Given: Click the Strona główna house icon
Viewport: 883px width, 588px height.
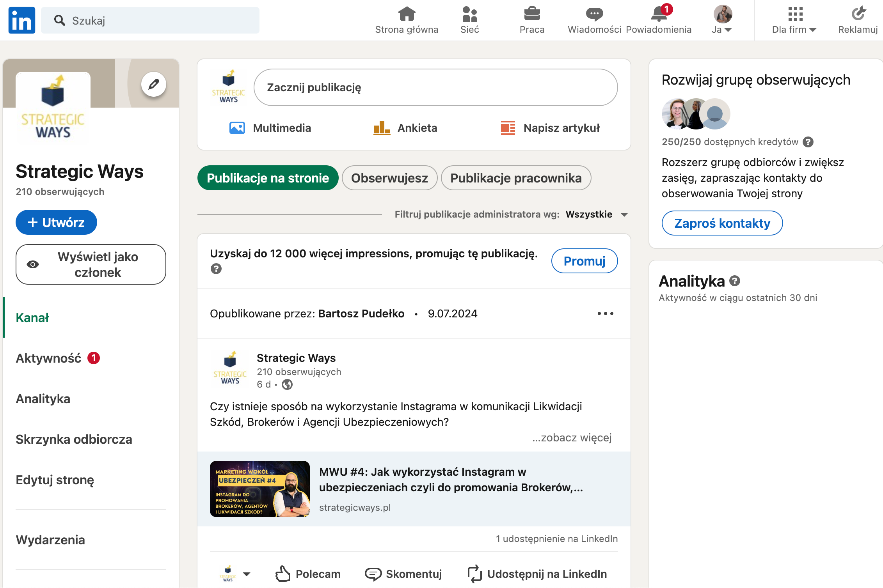Looking at the screenshot, I should pos(407,14).
